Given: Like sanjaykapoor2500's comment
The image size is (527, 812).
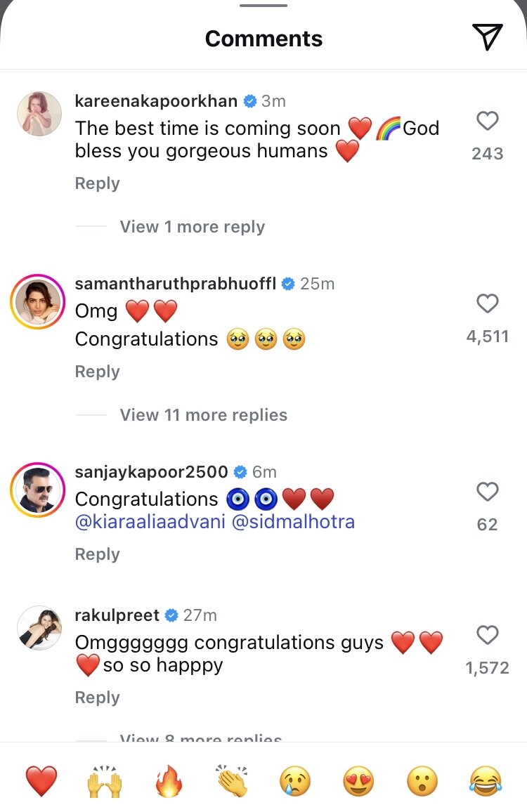Looking at the screenshot, I should (x=487, y=492).
